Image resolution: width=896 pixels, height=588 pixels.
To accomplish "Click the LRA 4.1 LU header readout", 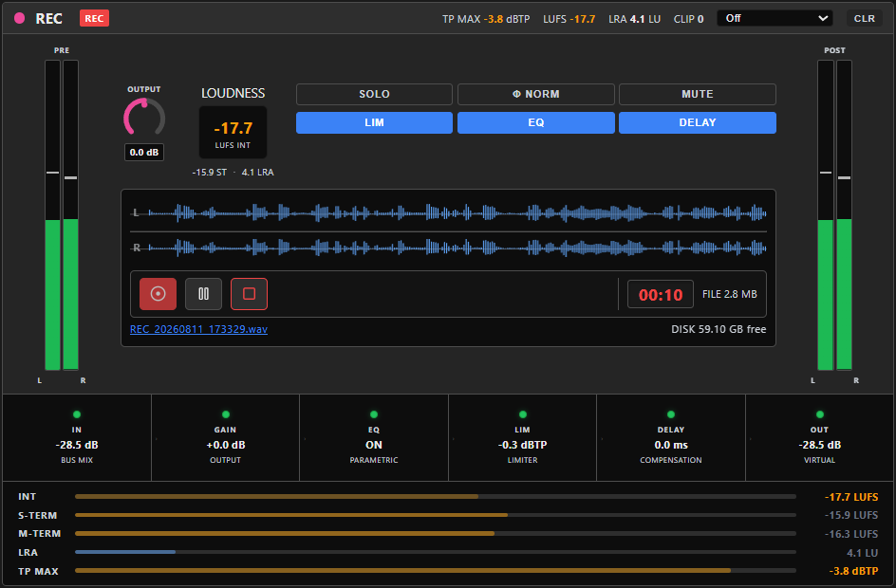I will click(x=634, y=19).
